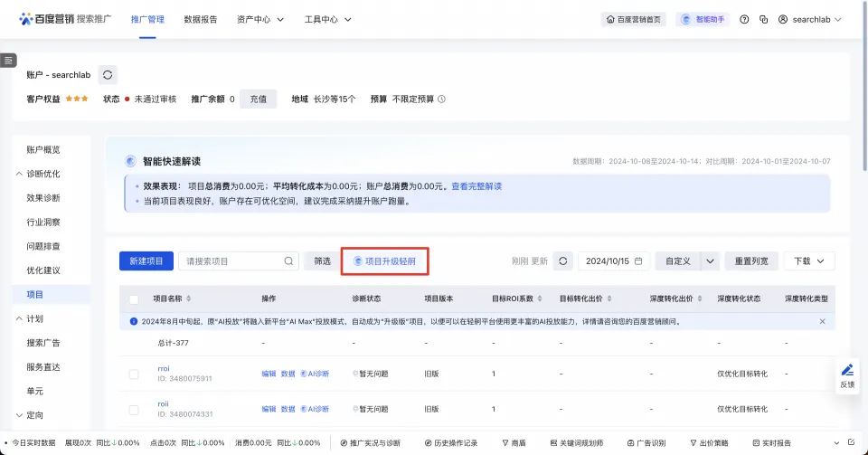This screenshot has height=455, width=868.
Task: Switch to 推广管理 tab
Action: pyautogui.click(x=147, y=19)
